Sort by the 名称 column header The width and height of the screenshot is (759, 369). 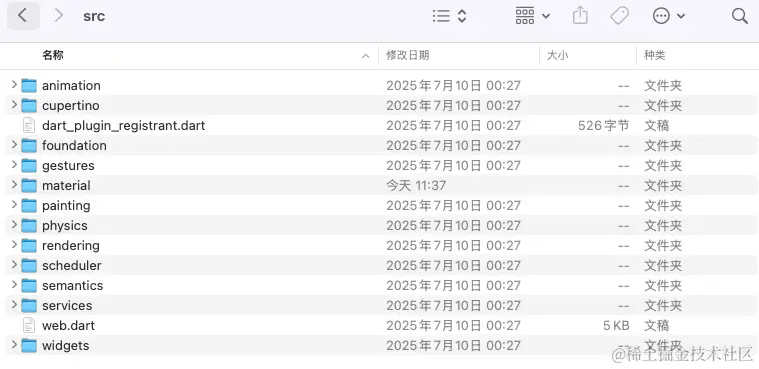pyautogui.click(x=53, y=55)
